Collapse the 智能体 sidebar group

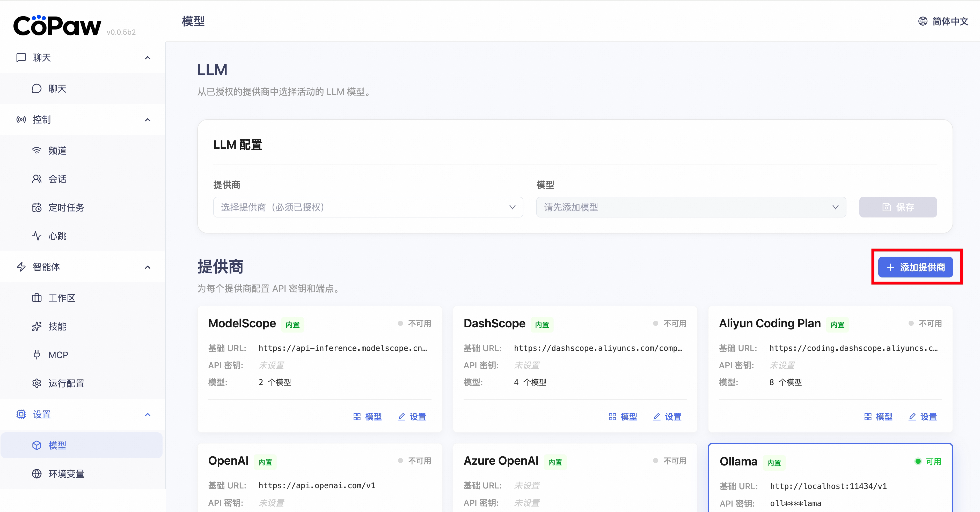point(148,267)
